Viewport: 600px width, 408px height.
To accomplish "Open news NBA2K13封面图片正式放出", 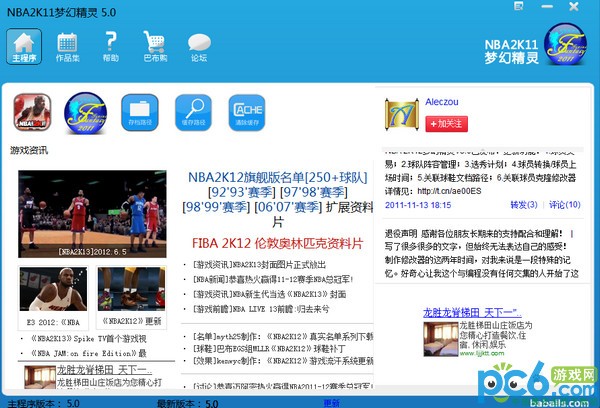I will (259, 264).
